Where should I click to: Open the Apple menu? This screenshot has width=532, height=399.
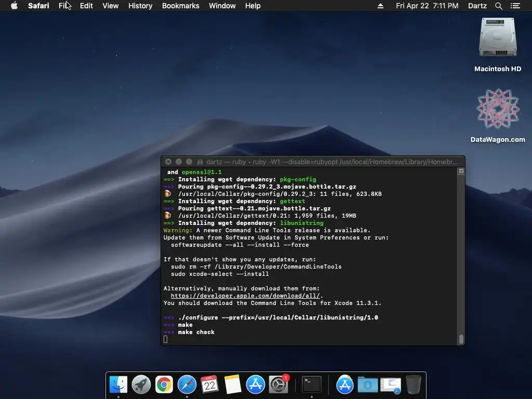[14, 6]
